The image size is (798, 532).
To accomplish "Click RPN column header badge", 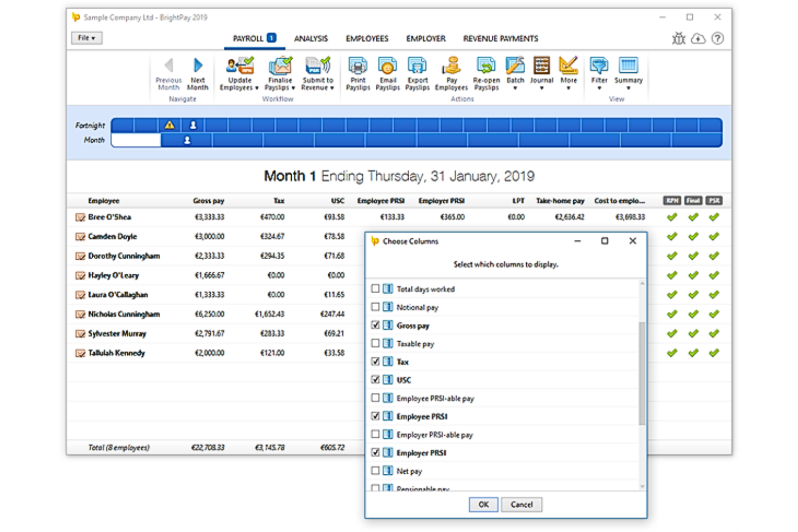I will [x=672, y=201].
